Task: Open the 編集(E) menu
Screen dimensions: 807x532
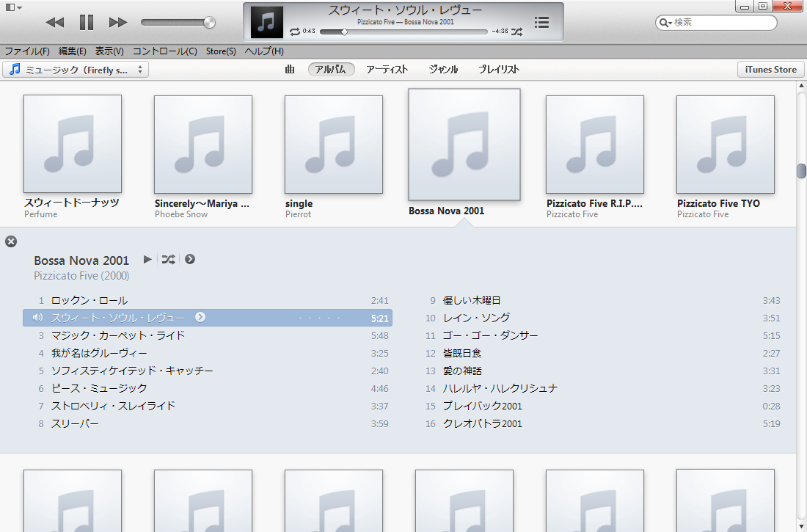Action: 72,51
